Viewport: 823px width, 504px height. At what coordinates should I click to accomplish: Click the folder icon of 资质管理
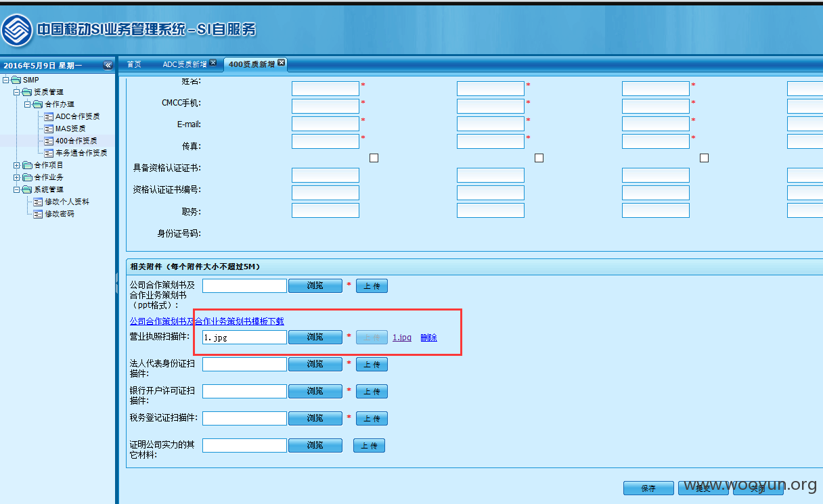[x=26, y=92]
